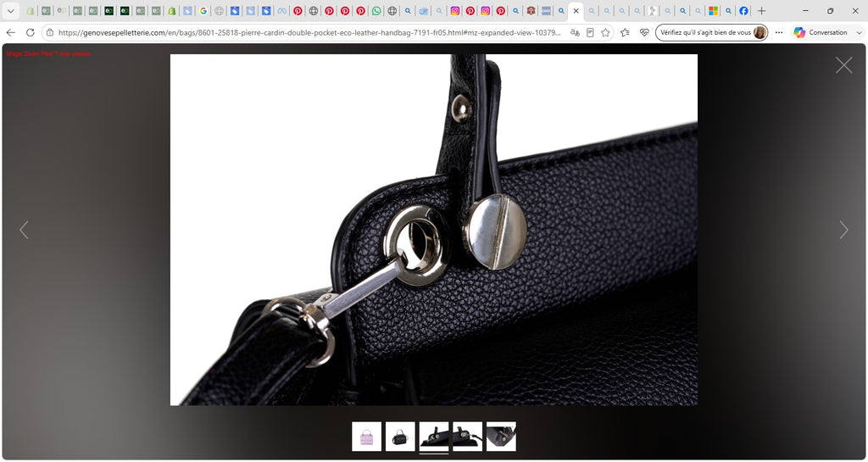Select the currently underlined thumbnail
This screenshot has height=462, width=868.
point(434,437)
